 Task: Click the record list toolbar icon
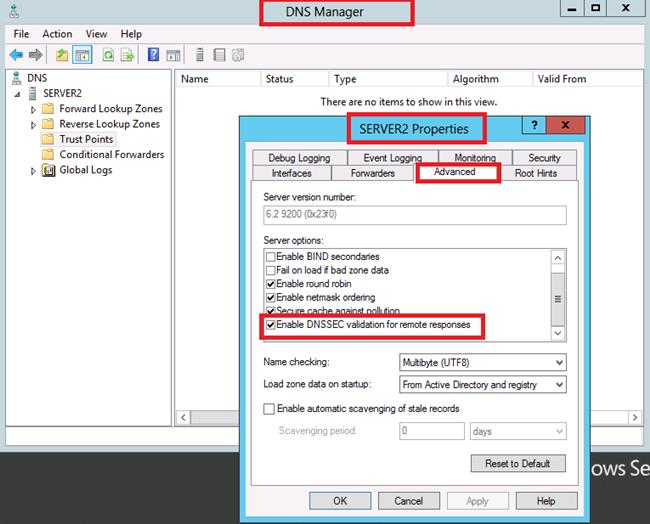(219, 55)
